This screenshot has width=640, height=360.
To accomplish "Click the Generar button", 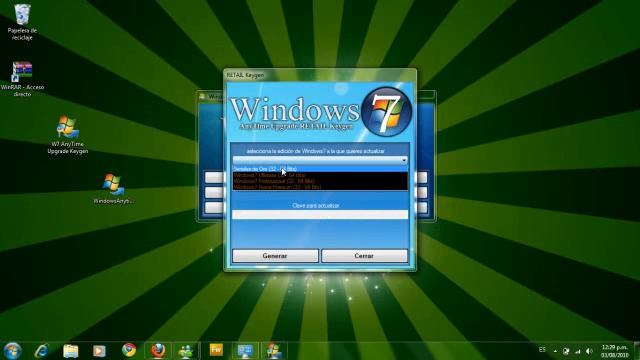I will click(275, 256).
